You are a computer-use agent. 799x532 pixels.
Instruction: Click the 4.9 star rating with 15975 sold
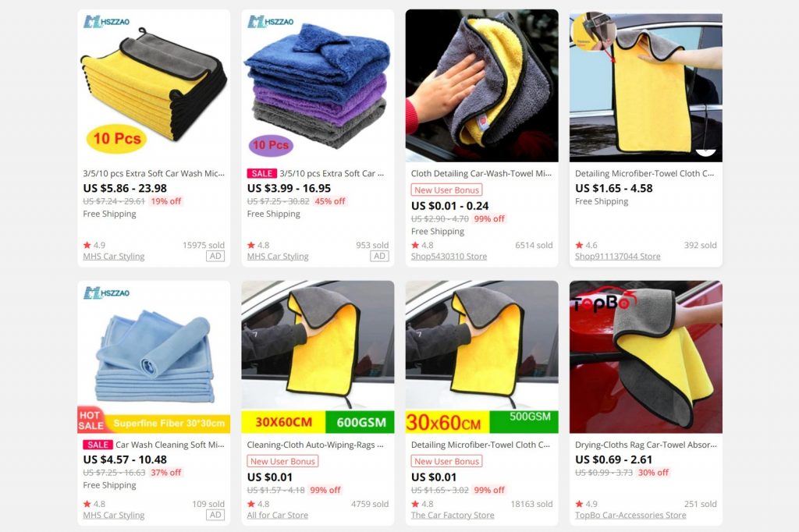coord(94,245)
